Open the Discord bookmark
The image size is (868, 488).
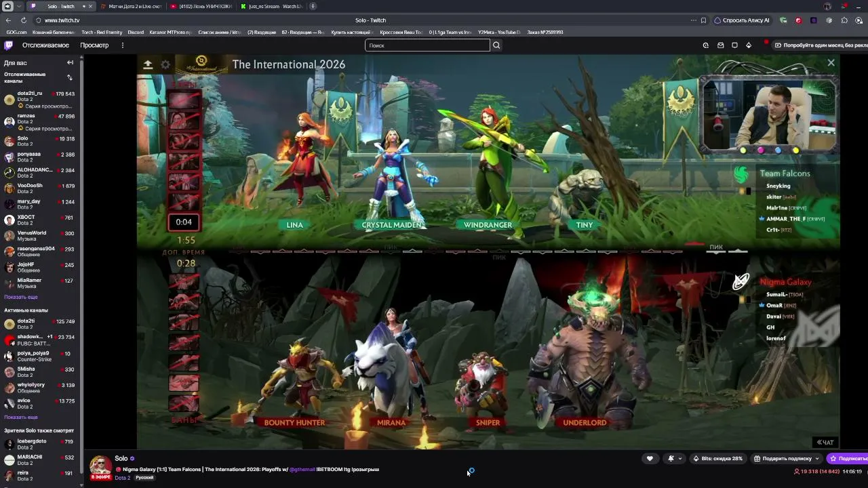[x=136, y=33]
